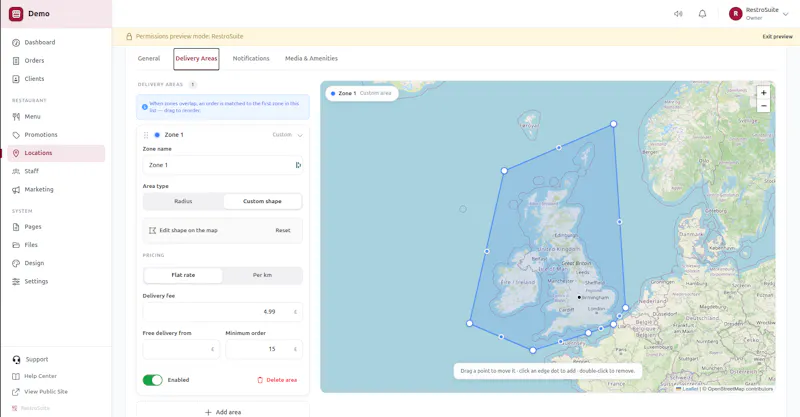This screenshot has height=417, width=800.
Task: Click the Minimum order field
Action: click(x=264, y=350)
